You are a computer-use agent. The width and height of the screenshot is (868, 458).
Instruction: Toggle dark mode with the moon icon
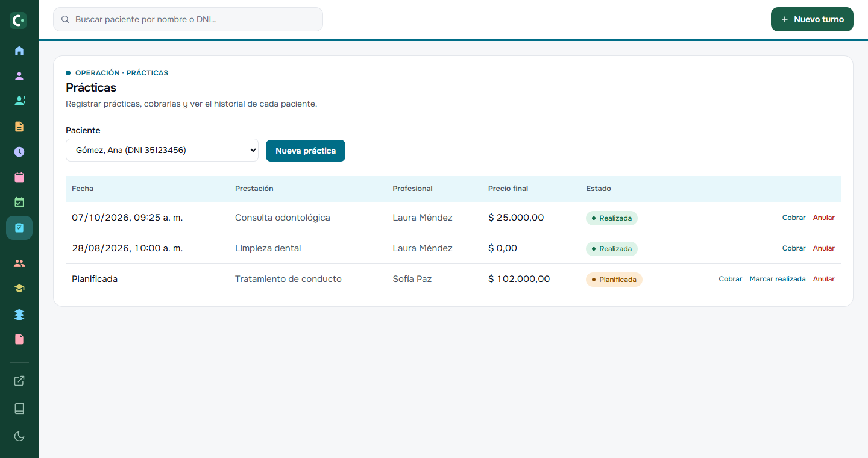(x=19, y=436)
